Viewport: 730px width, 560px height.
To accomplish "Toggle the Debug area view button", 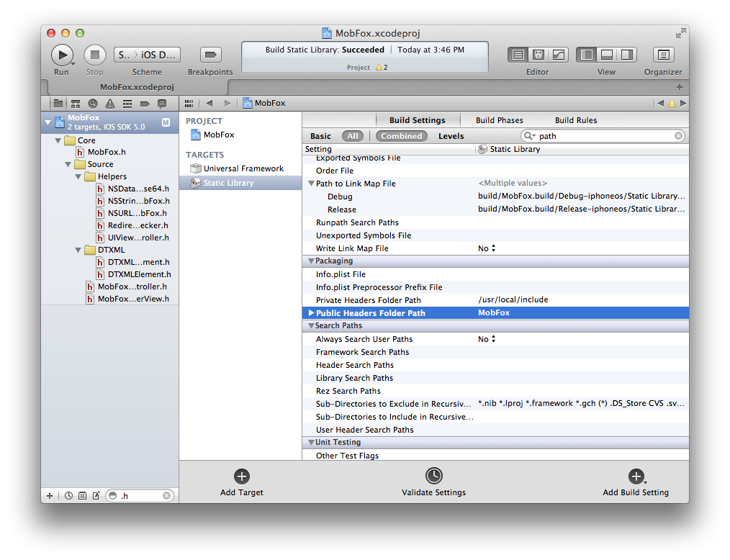I will coord(607,55).
